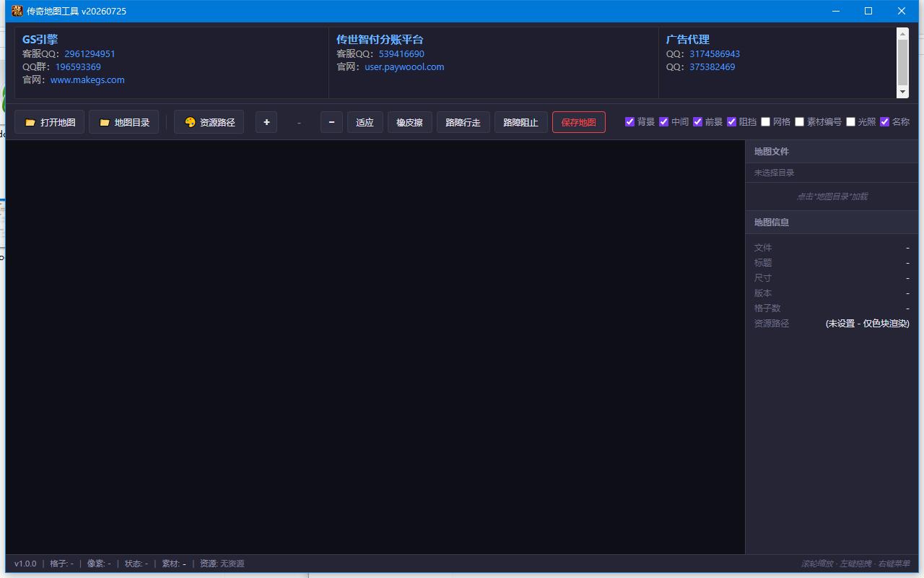Click the 地图信息 panel header
This screenshot has width=924, height=578.
pos(832,222)
